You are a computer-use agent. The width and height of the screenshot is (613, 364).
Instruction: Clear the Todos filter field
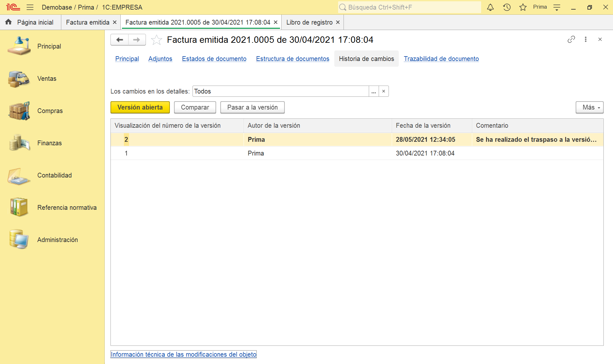(384, 91)
